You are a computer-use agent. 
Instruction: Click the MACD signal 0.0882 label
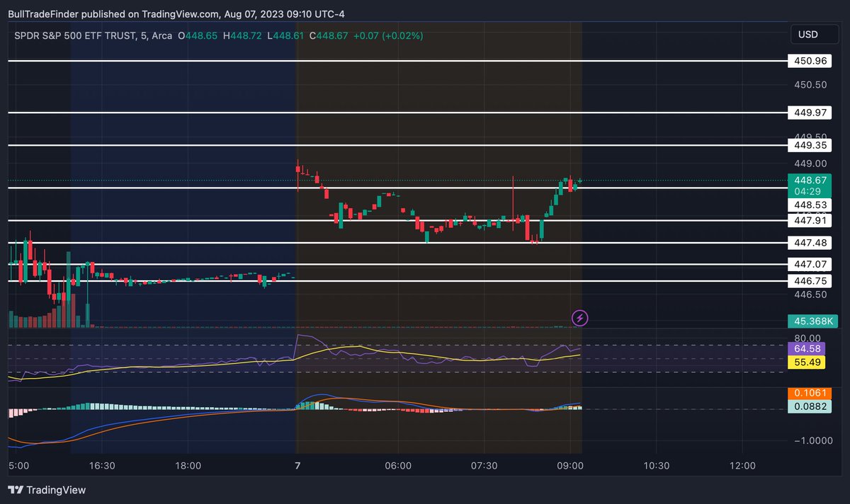810,406
